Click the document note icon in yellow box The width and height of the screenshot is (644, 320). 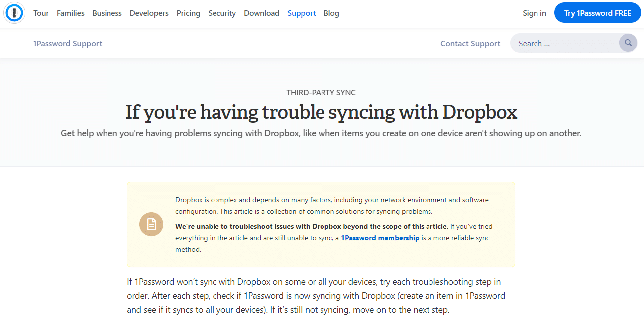pos(151,224)
